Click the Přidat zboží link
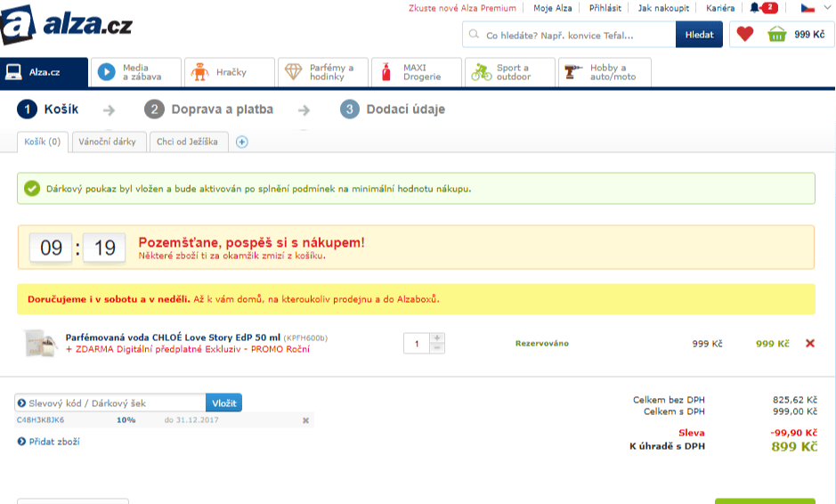This screenshot has height=504, width=836. (53, 442)
